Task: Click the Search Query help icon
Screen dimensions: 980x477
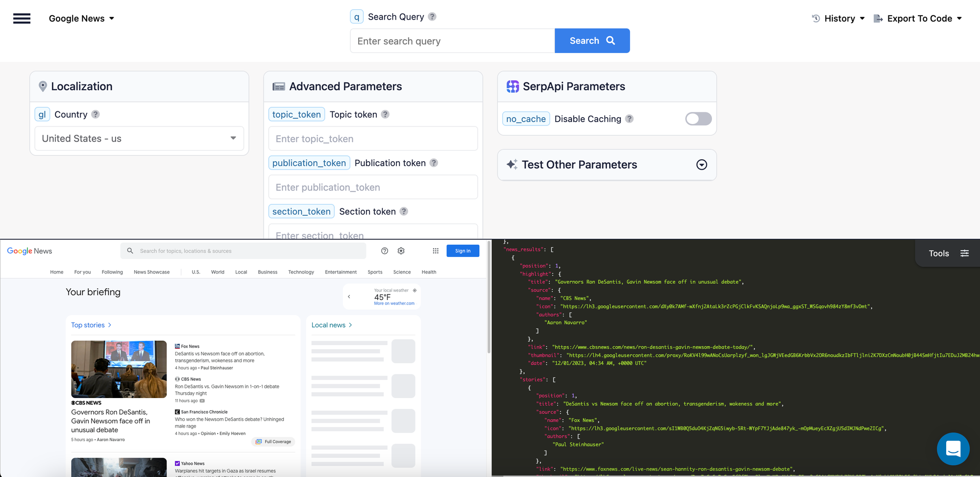Action: (x=432, y=17)
